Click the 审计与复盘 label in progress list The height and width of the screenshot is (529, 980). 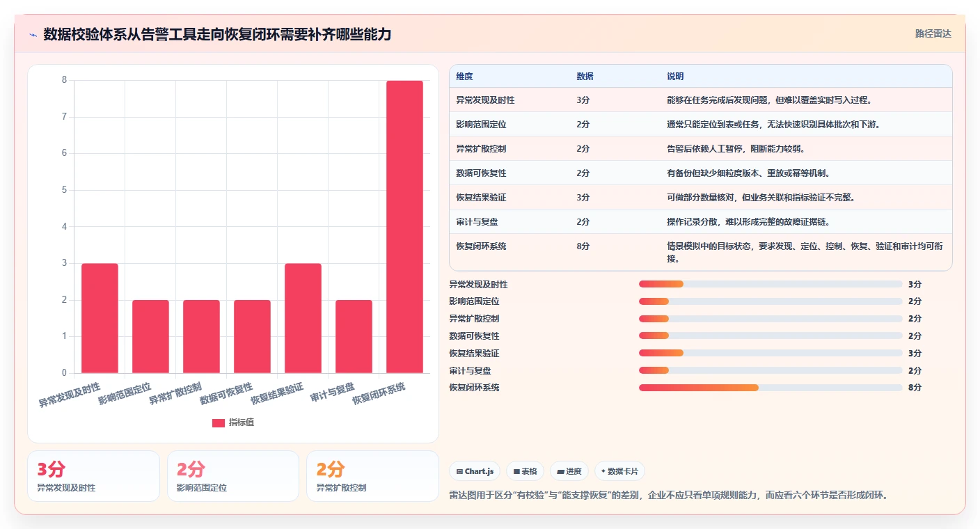pos(470,371)
